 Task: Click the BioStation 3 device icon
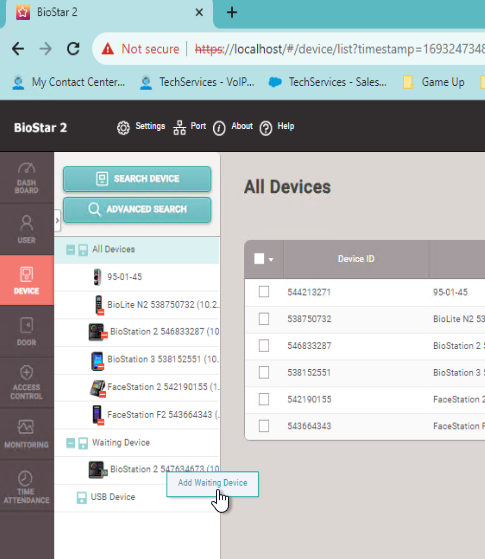click(x=97, y=360)
